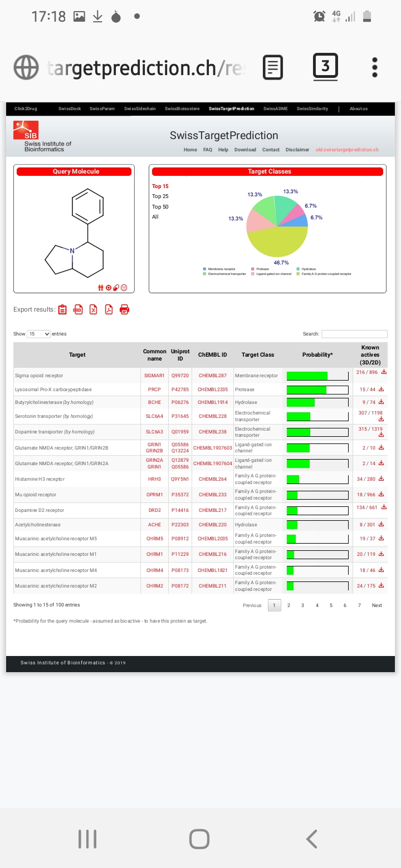Go to results page 2
Image resolution: width=401 pixels, height=868 pixels.
tap(288, 605)
